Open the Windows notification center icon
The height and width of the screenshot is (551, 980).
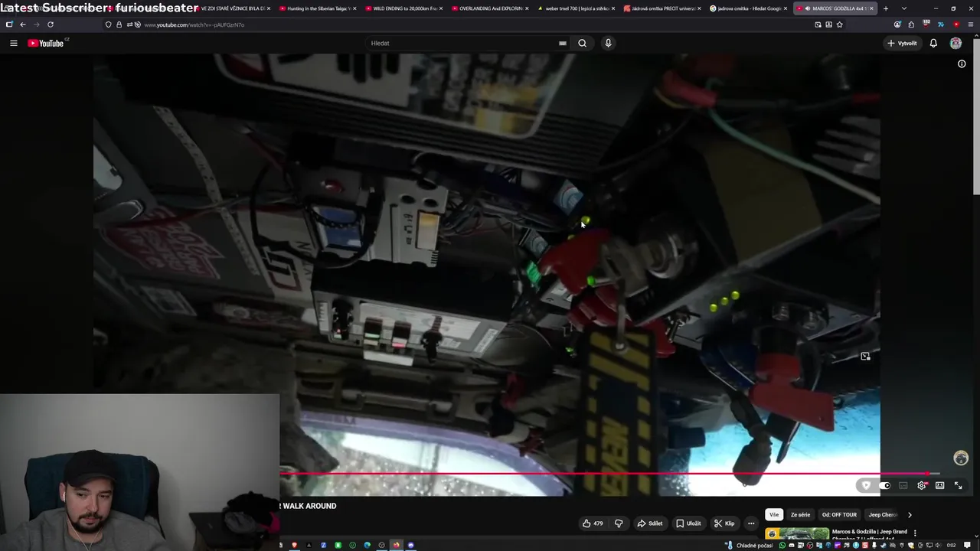pyautogui.click(x=968, y=546)
